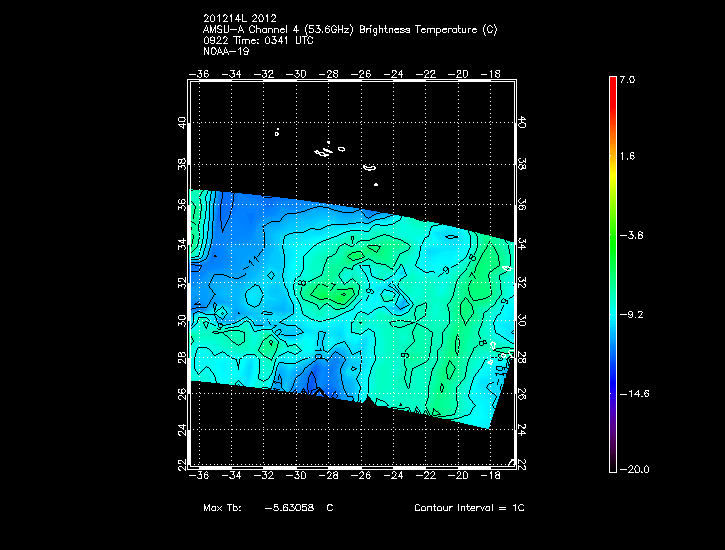Click "-30" on the top longitude axis
This screenshot has height=550, width=725.
[x=296, y=74]
